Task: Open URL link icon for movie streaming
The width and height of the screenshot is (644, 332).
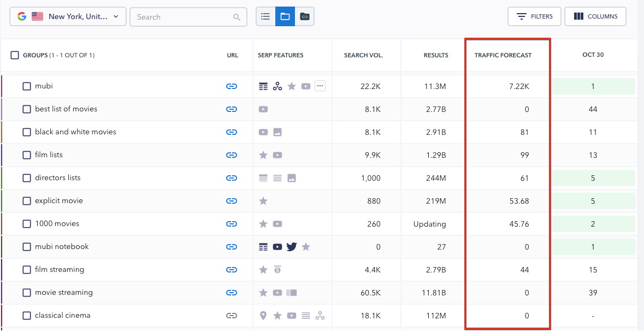Action: tap(232, 293)
